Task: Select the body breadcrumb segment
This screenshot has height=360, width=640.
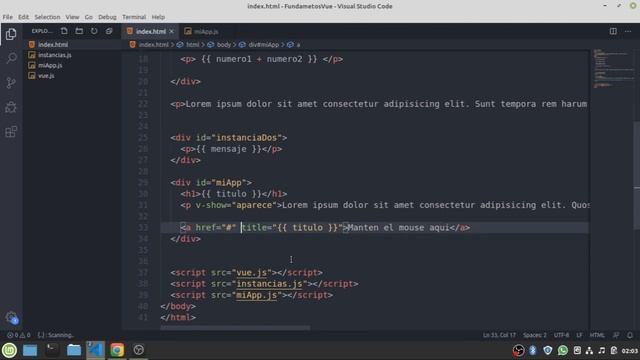Action: pos(219,44)
